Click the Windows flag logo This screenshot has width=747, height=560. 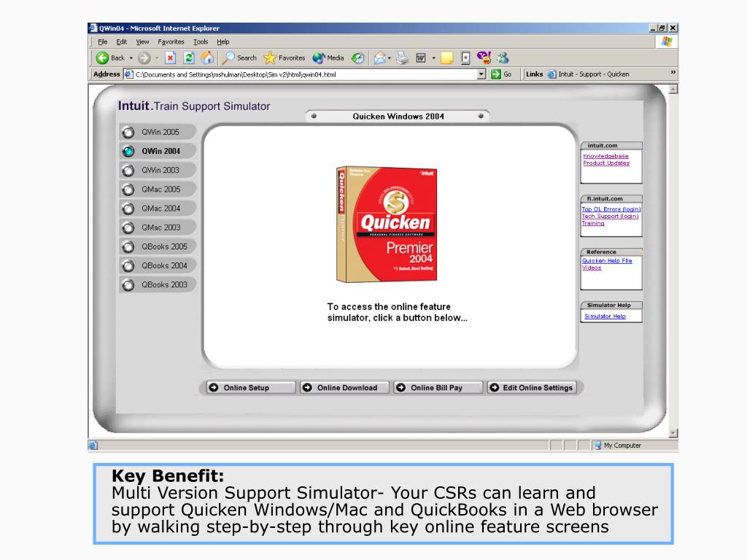667,42
